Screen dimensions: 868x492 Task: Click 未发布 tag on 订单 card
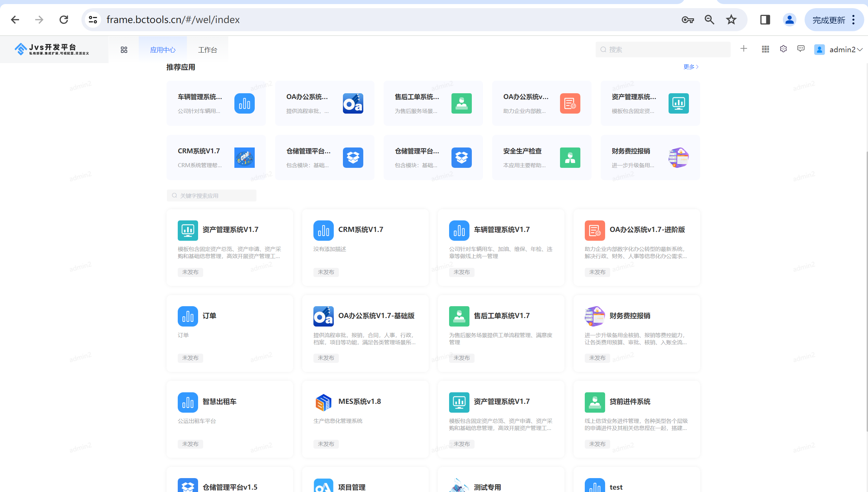coord(190,358)
